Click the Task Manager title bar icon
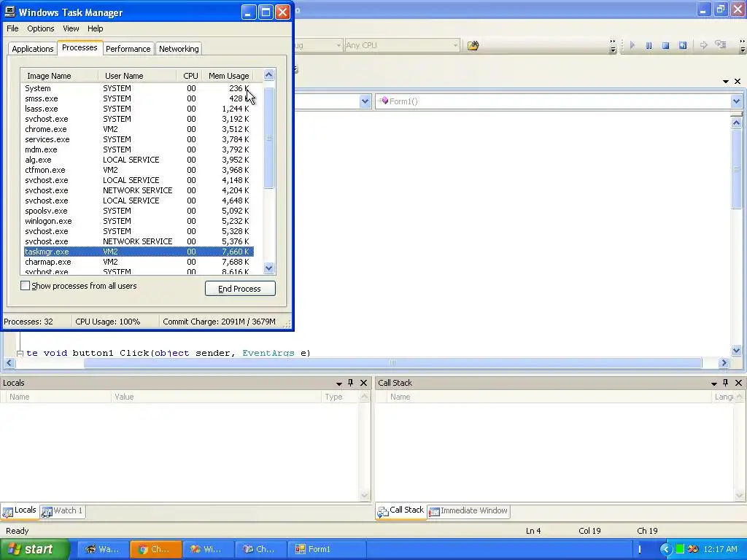The image size is (747, 560). click(x=9, y=12)
